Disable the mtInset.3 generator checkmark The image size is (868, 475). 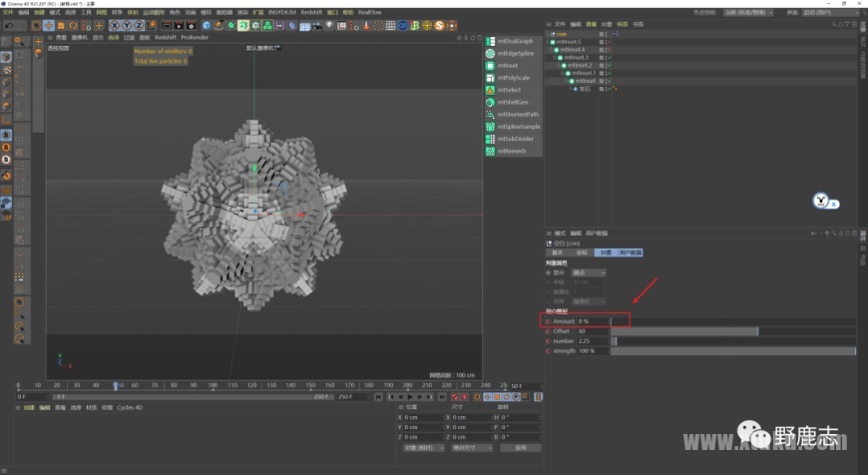[x=609, y=57]
